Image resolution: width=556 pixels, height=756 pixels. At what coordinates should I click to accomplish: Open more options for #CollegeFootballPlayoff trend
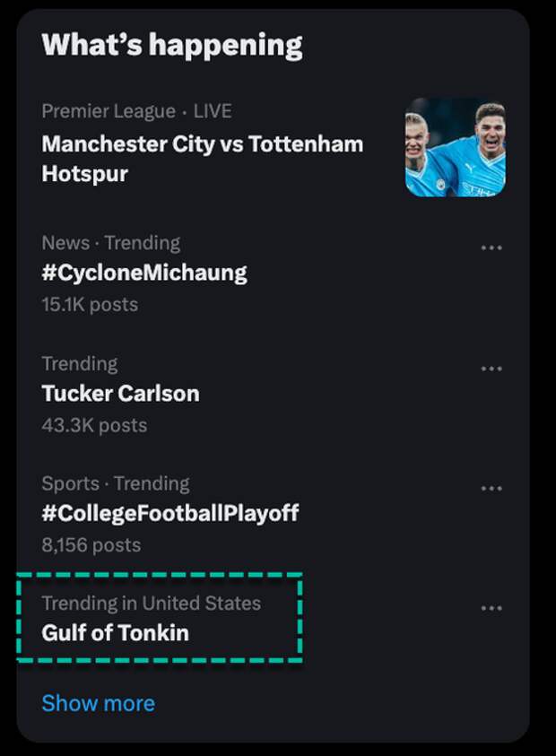click(491, 489)
